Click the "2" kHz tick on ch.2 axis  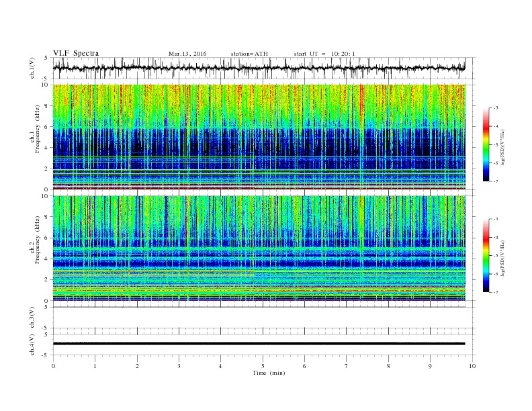47,280
